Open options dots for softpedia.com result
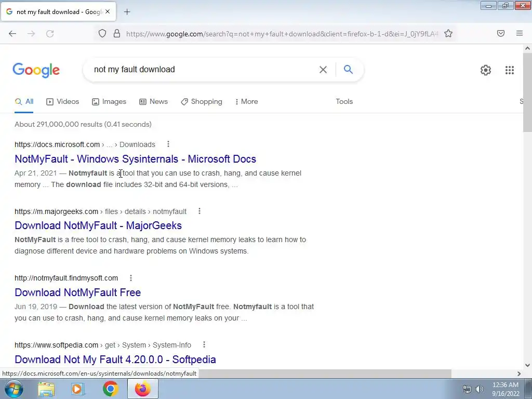The height and width of the screenshot is (399, 532). pyautogui.click(x=204, y=345)
